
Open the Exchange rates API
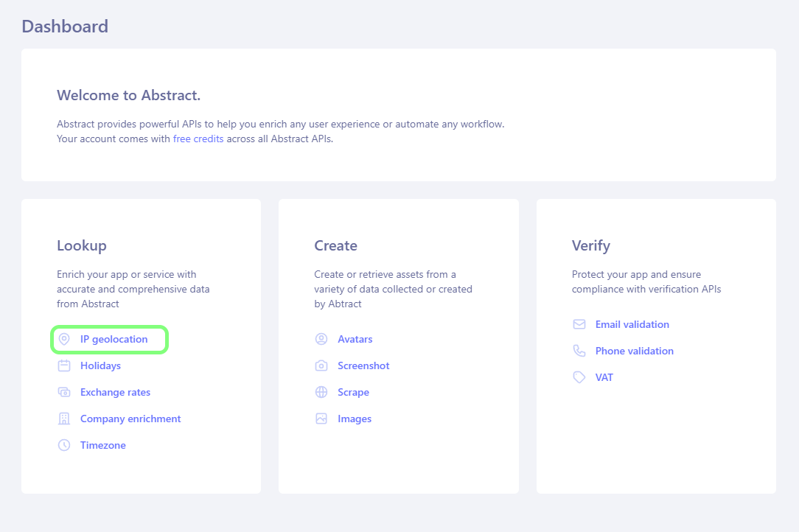[x=115, y=392]
